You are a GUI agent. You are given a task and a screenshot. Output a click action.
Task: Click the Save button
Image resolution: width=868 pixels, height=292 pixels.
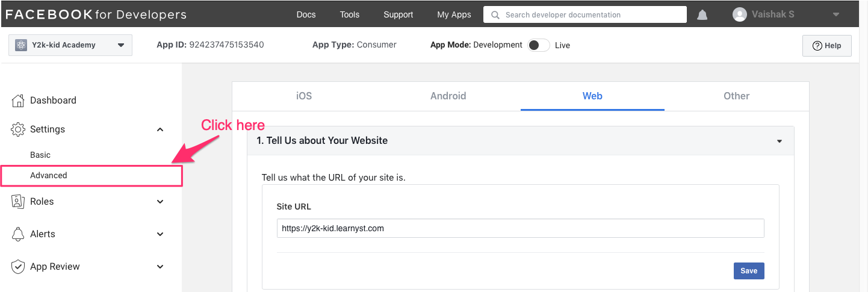[749, 271]
